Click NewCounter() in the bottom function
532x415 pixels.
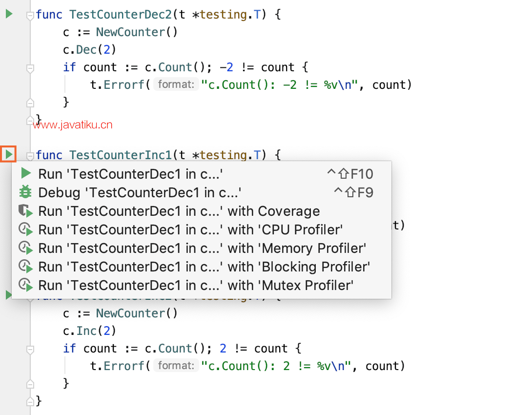(x=137, y=313)
